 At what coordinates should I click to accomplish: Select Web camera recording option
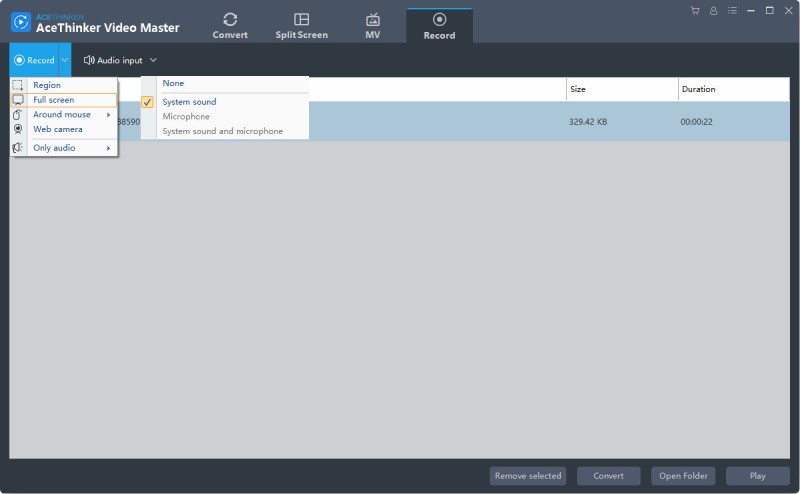coord(64,130)
